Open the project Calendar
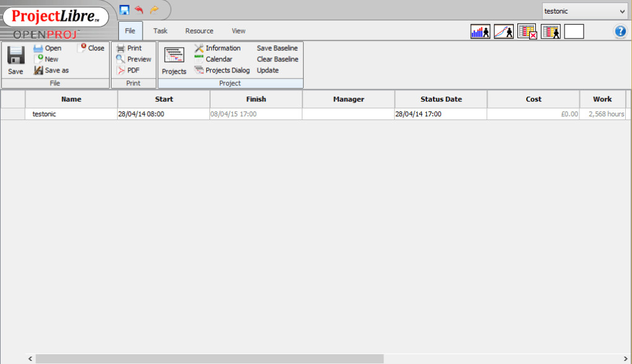 click(214, 59)
